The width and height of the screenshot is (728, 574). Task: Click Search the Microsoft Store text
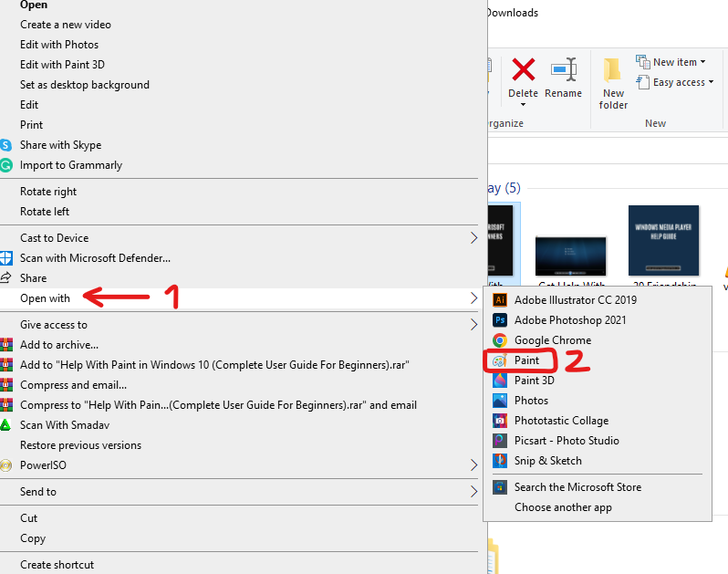click(578, 487)
